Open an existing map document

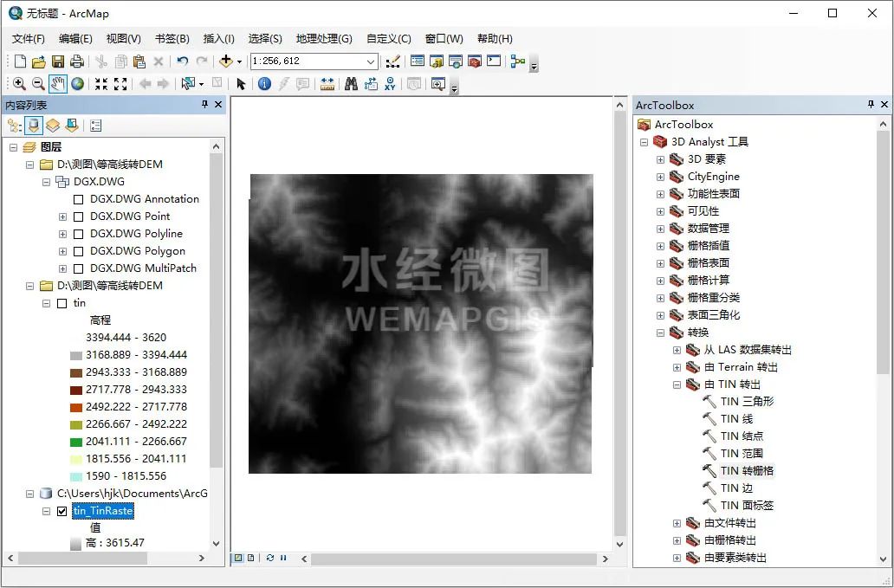click(39, 61)
